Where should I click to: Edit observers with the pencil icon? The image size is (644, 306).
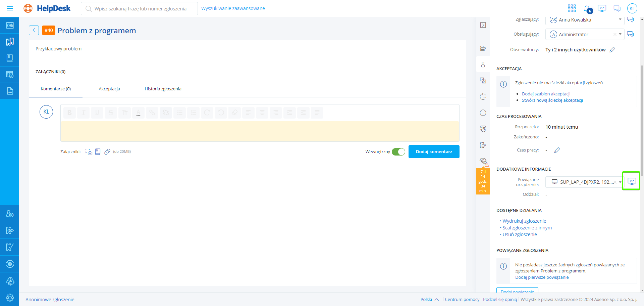tap(612, 50)
